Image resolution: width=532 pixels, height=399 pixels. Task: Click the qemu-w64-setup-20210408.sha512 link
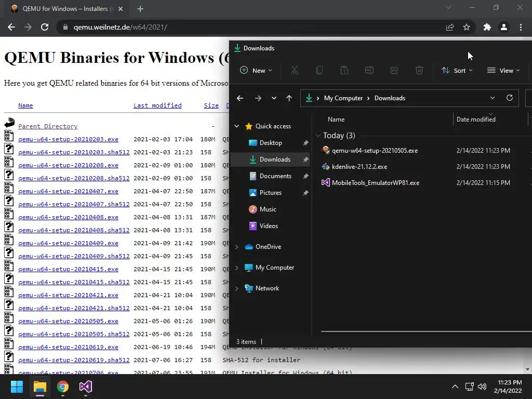[74, 230]
